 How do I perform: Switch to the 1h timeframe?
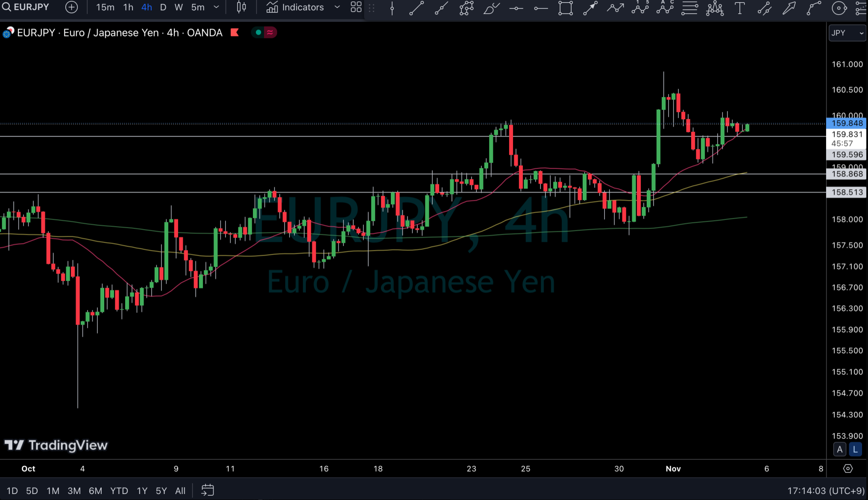coord(128,7)
